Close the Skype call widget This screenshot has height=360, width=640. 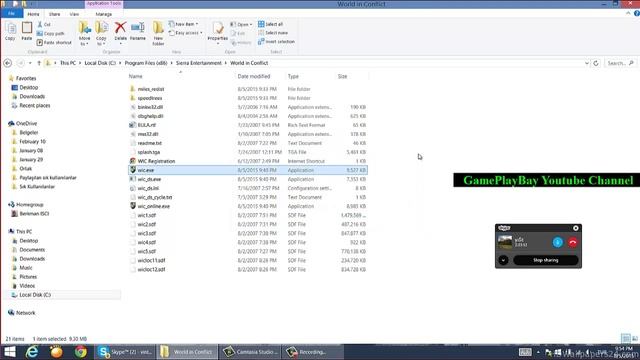coord(576,228)
